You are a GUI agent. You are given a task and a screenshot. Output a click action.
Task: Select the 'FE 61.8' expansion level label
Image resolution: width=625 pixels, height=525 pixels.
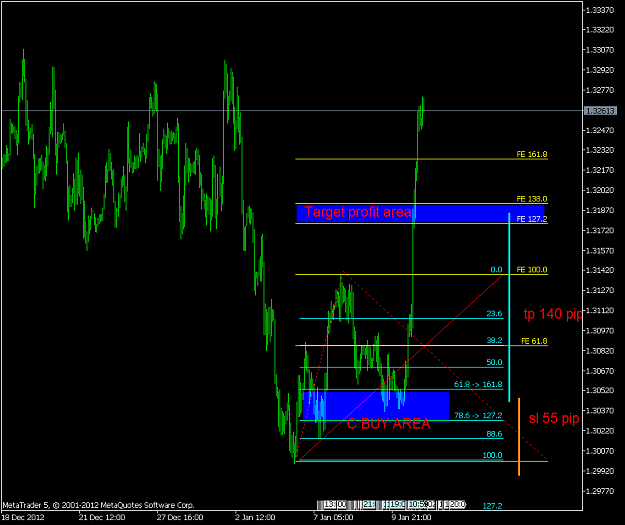pyautogui.click(x=534, y=341)
